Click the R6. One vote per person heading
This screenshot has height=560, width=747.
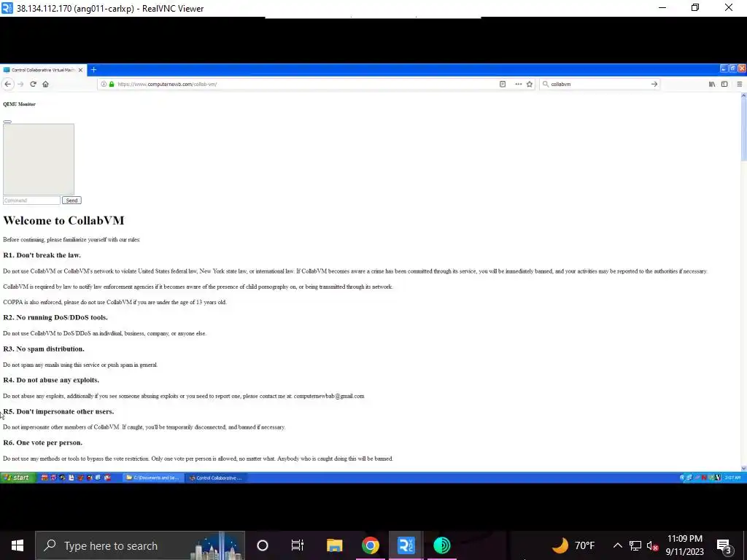(43, 443)
